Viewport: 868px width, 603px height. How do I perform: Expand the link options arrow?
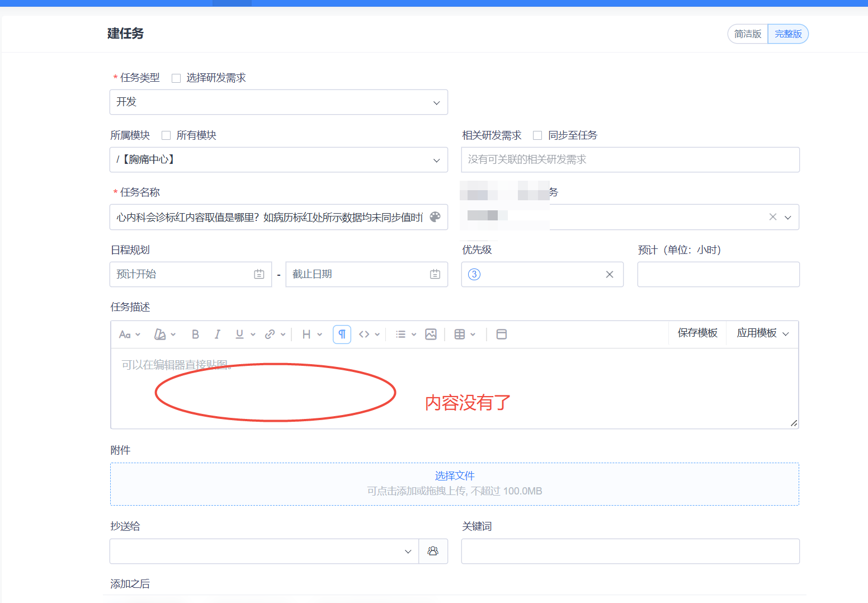[283, 335]
